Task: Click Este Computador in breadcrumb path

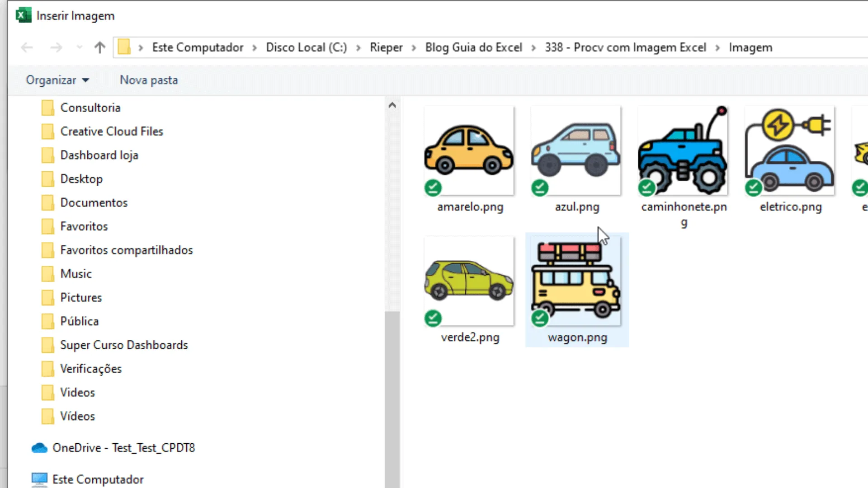Action: point(198,47)
